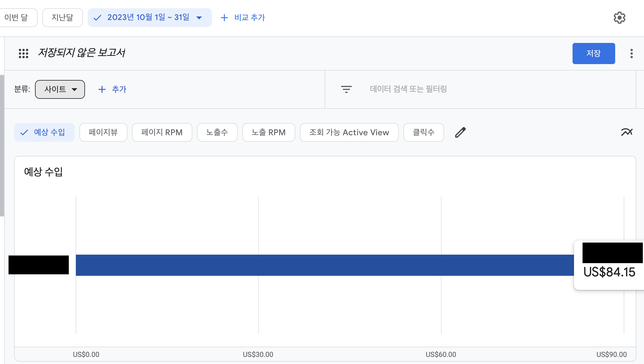Expand 사이트 dropdown filter
Screen dimensions: 644x364
click(x=60, y=89)
